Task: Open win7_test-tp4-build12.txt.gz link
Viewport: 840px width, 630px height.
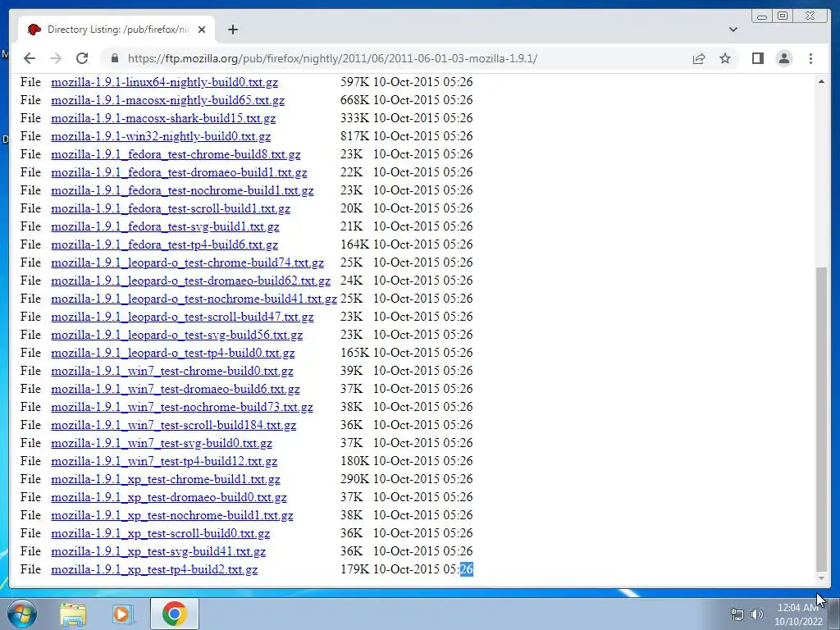Action: coord(164,461)
